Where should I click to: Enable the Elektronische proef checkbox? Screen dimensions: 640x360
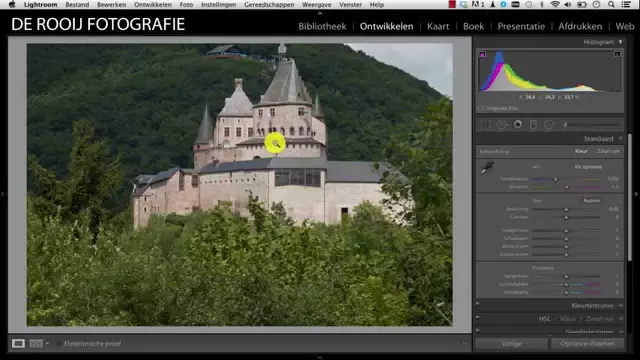[58, 344]
